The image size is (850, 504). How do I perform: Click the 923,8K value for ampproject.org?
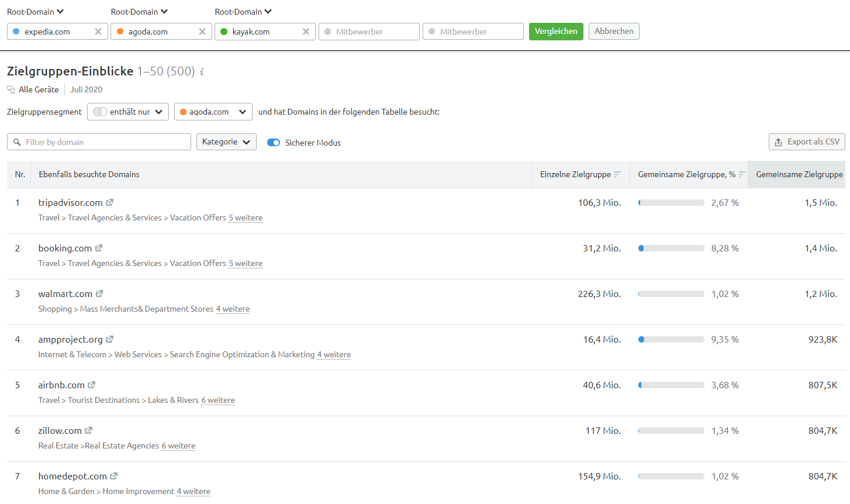point(823,339)
